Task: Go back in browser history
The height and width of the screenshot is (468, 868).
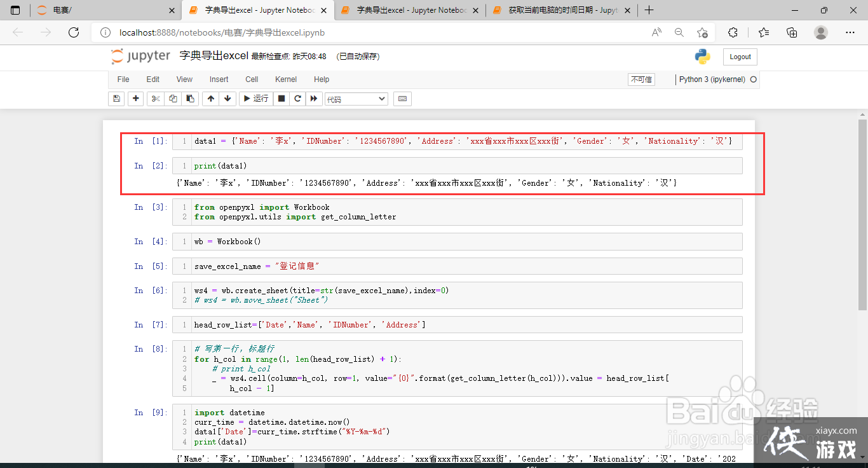Action: [18, 32]
